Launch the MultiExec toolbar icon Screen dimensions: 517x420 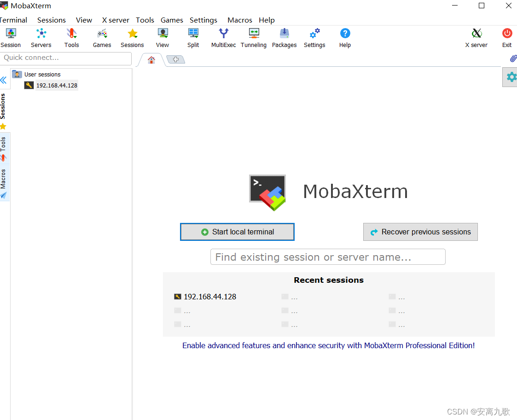pos(224,38)
